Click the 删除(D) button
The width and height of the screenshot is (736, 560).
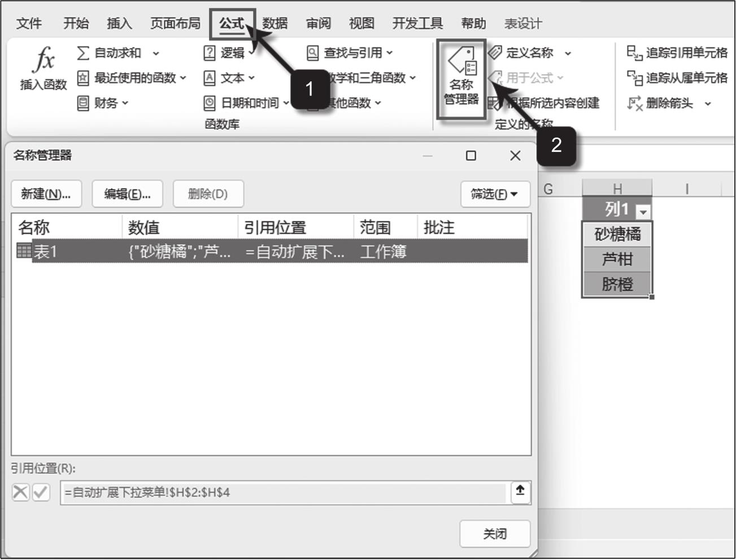tap(208, 194)
